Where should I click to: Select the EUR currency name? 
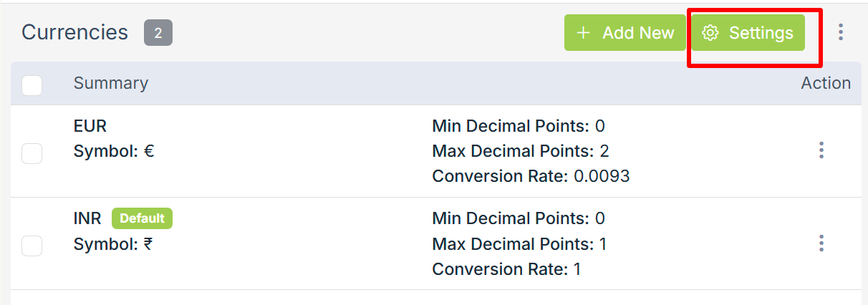point(90,126)
